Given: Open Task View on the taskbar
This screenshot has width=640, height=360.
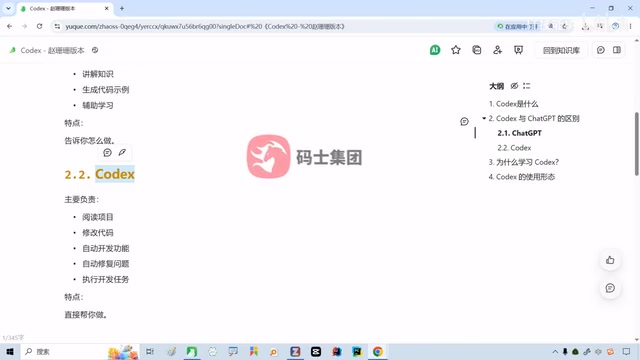Looking at the screenshot, I should (x=150, y=351).
